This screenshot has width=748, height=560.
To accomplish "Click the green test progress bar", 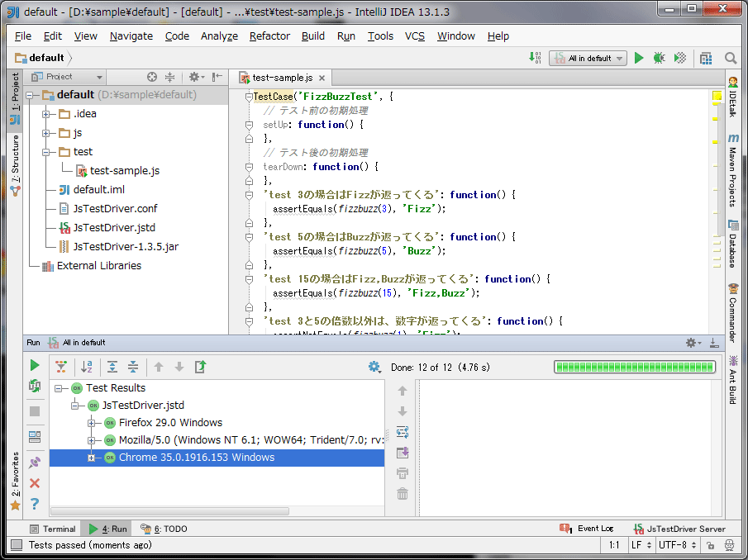I will [635, 367].
